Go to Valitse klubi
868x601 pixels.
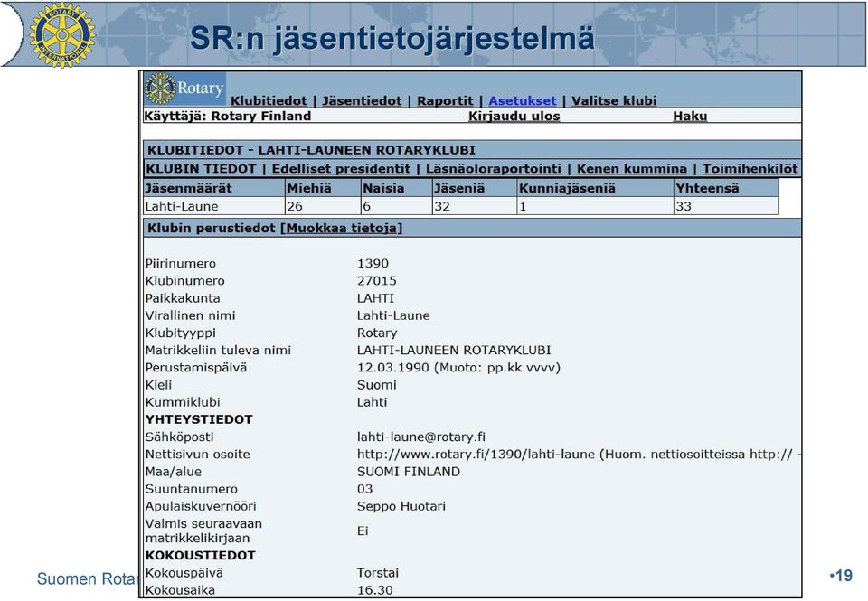(614, 100)
